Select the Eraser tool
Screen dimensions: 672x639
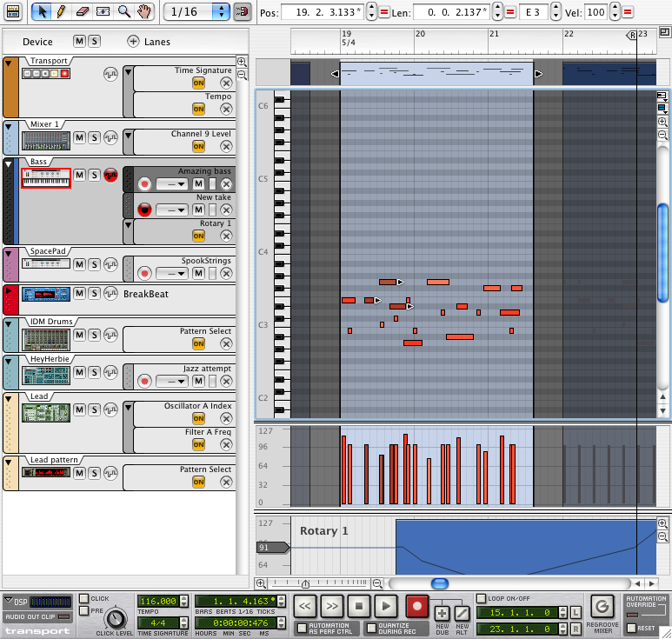(82, 11)
